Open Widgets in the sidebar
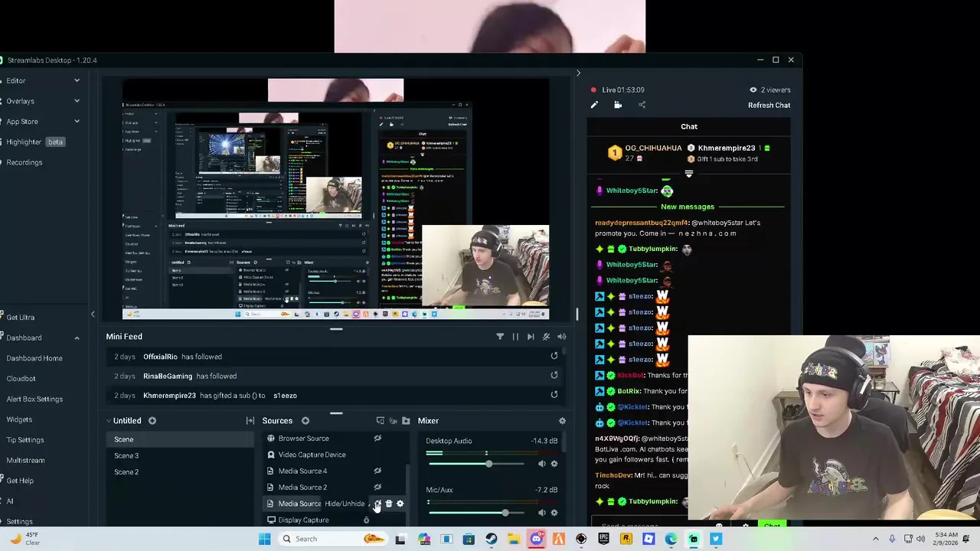The image size is (980, 551). [19, 419]
